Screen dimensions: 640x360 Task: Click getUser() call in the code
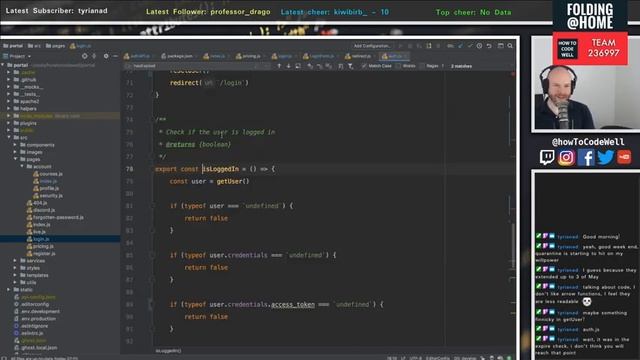coord(233,181)
